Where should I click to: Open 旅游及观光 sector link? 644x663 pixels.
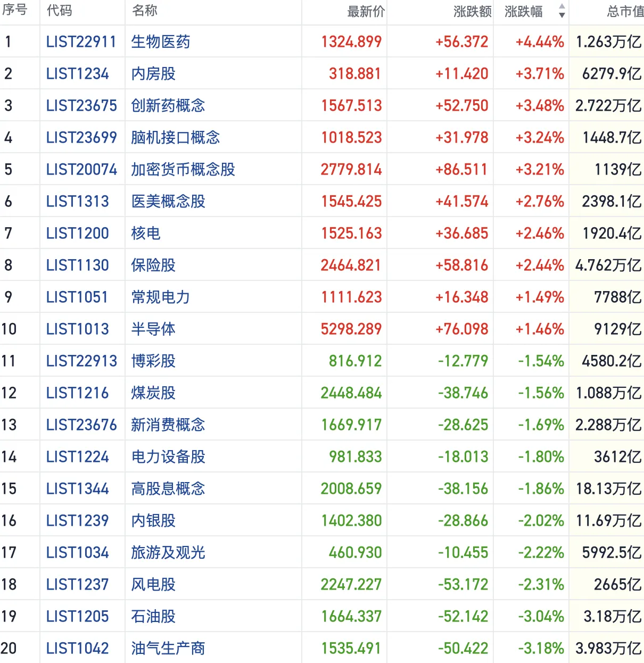click(x=168, y=552)
